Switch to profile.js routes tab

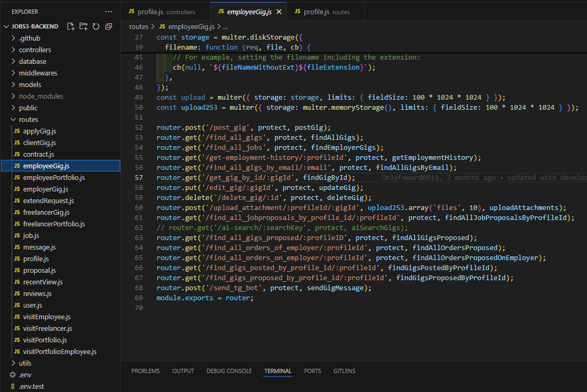[325, 12]
